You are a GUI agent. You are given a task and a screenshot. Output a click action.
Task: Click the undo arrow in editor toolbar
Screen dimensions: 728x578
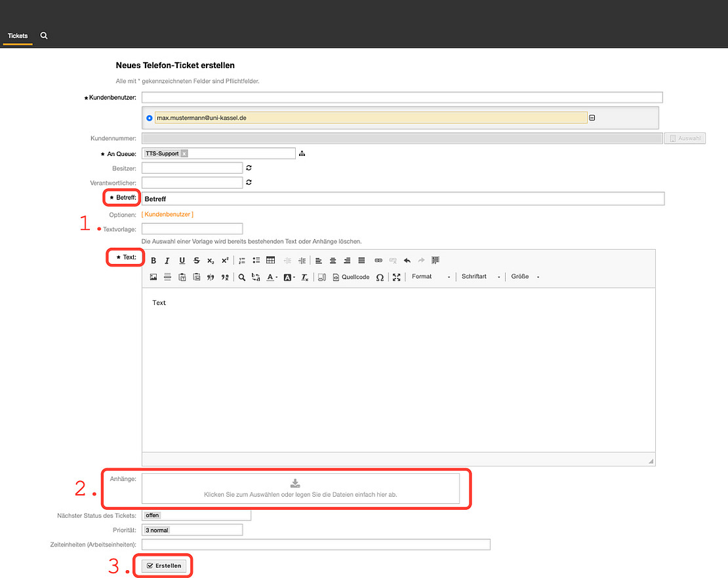click(407, 260)
